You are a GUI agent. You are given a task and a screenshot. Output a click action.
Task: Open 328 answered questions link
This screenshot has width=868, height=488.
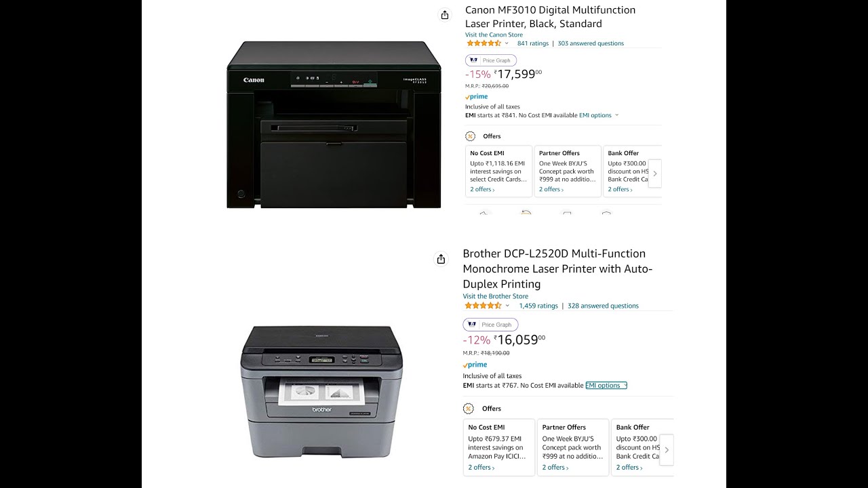click(x=603, y=306)
